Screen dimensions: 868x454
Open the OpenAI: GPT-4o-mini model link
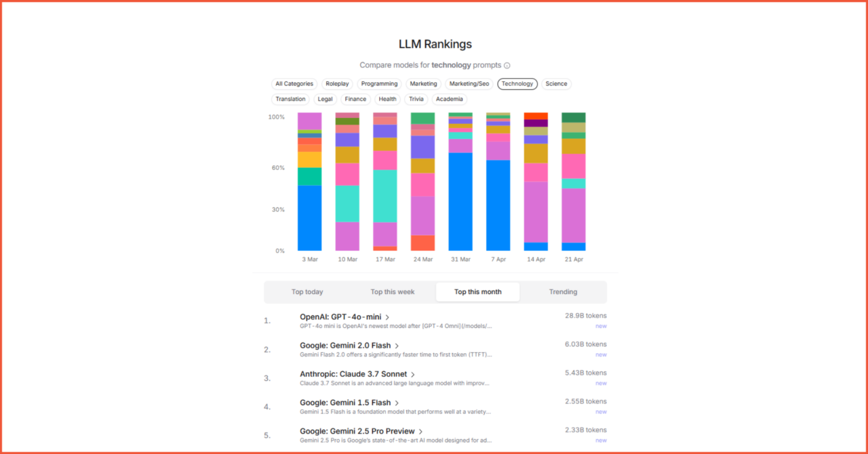pos(340,317)
